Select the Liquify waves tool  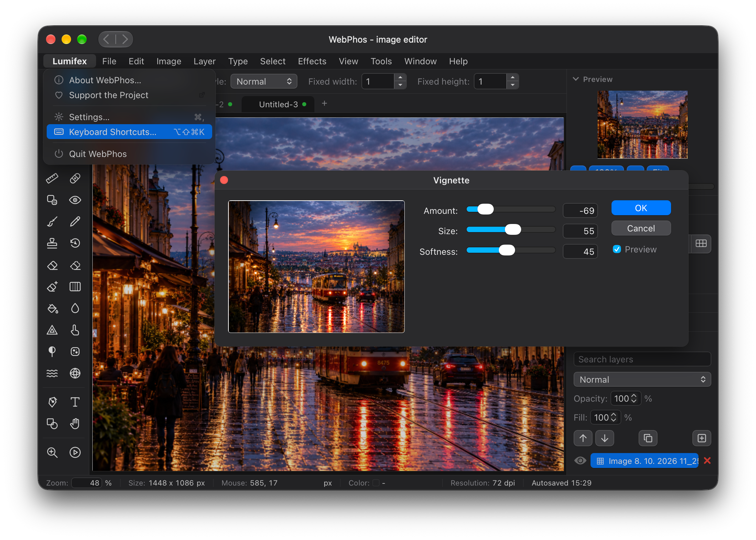pos(52,374)
